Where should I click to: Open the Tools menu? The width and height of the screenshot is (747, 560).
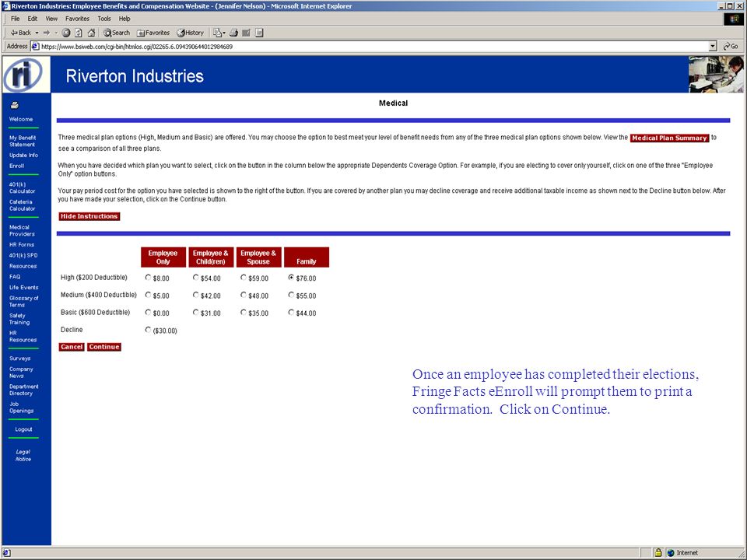point(103,19)
